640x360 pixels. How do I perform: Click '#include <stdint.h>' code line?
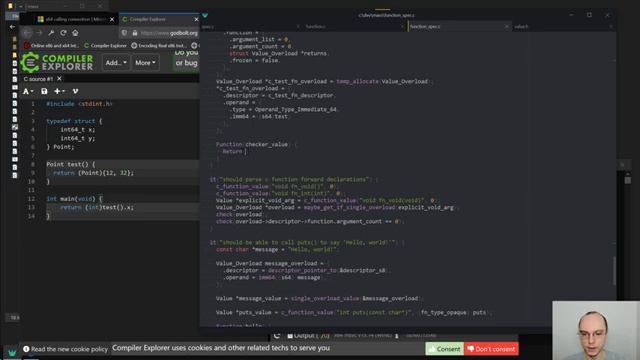pos(79,104)
